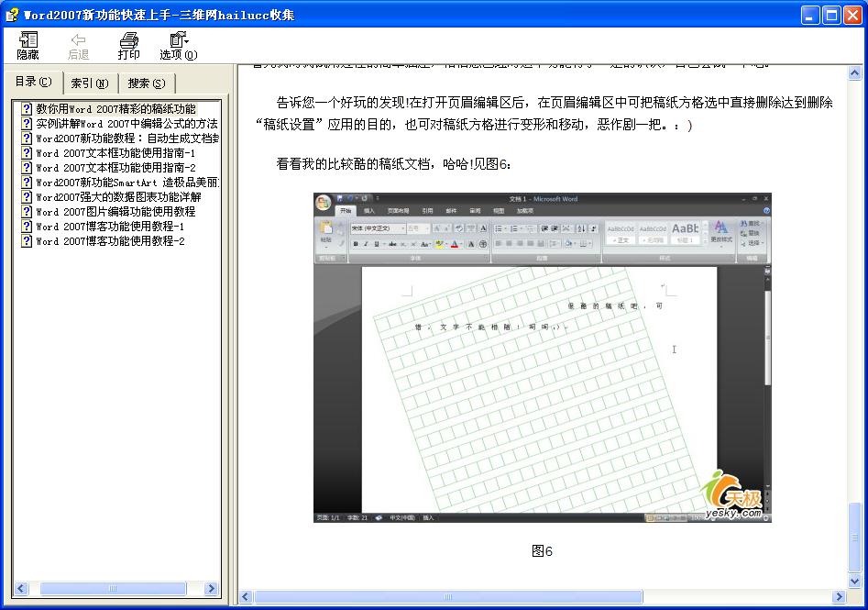Switch to the 搜索(S) tab
868x610 pixels.
click(147, 83)
